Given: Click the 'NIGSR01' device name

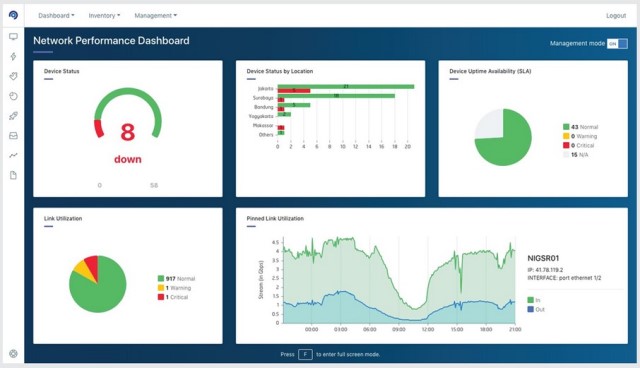Looking at the screenshot, I should (543, 258).
